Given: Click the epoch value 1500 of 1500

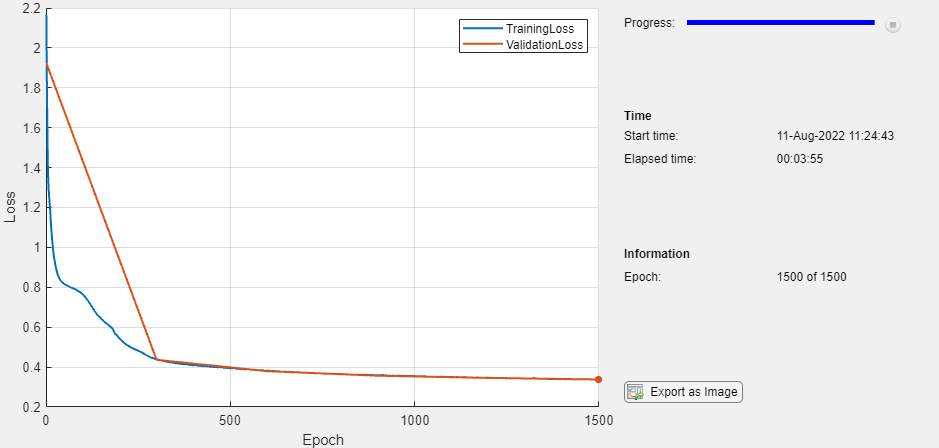Looking at the screenshot, I should [x=811, y=277].
